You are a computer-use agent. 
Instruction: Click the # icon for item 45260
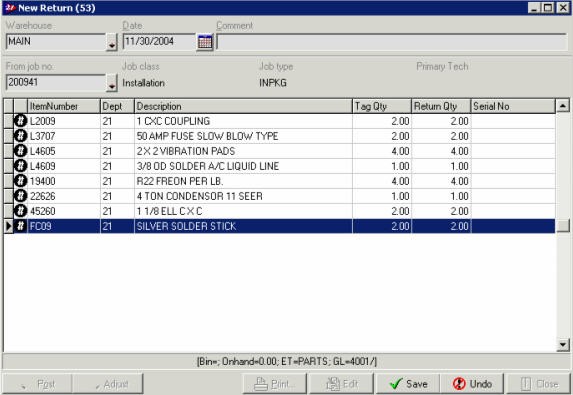tap(20, 211)
